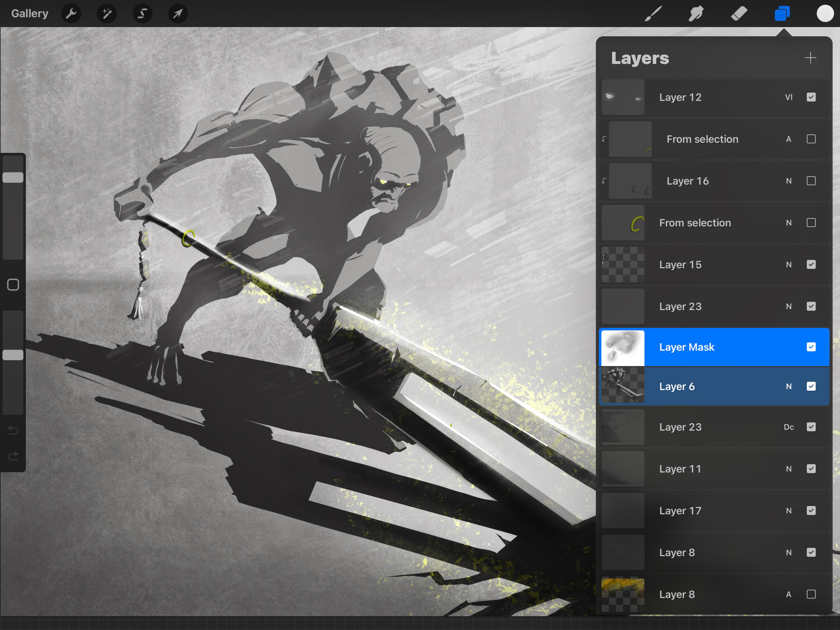Viewport: 840px width, 630px height.
Task: Tap the square modify button in sidebar
Action: [x=13, y=285]
